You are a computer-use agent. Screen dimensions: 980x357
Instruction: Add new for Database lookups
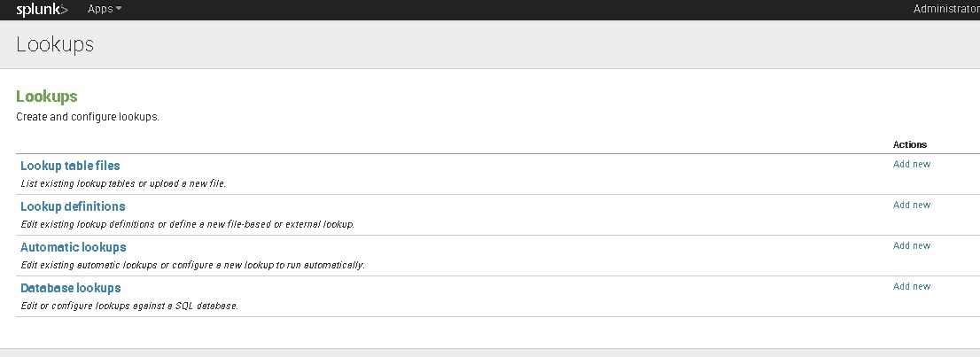[912, 286]
